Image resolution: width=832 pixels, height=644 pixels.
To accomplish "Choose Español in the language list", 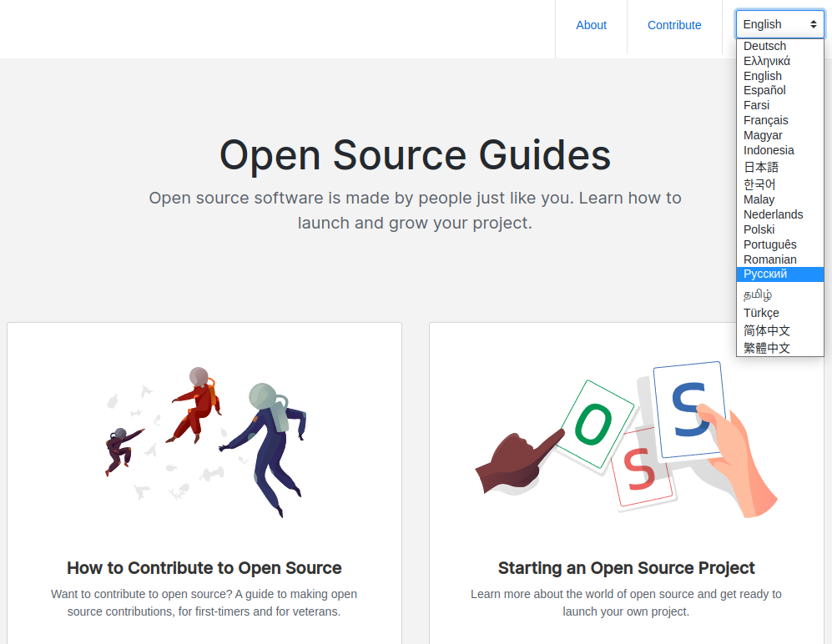I will (779, 90).
